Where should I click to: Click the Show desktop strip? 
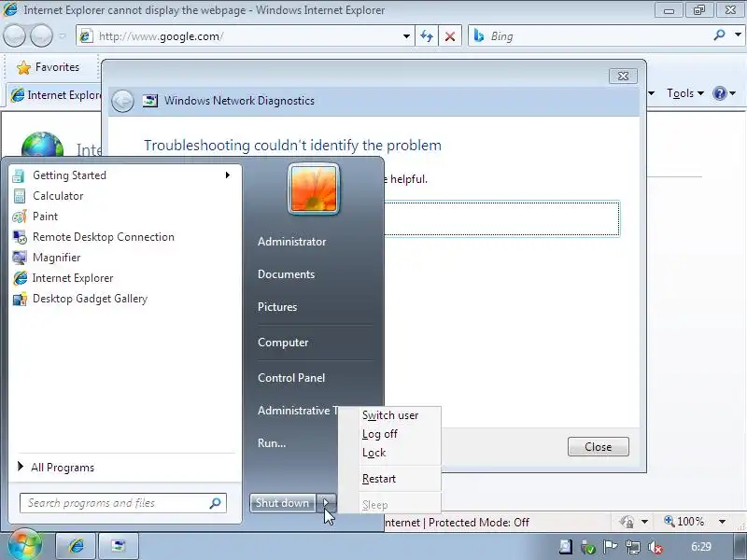pyautogui.click(x=738, y=546)
